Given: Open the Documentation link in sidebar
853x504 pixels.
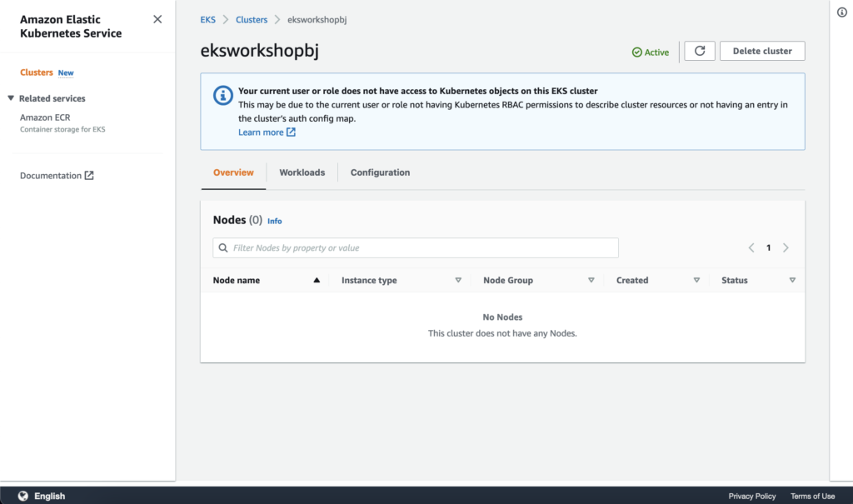Looking at the screenshot, I should point(51,175).
